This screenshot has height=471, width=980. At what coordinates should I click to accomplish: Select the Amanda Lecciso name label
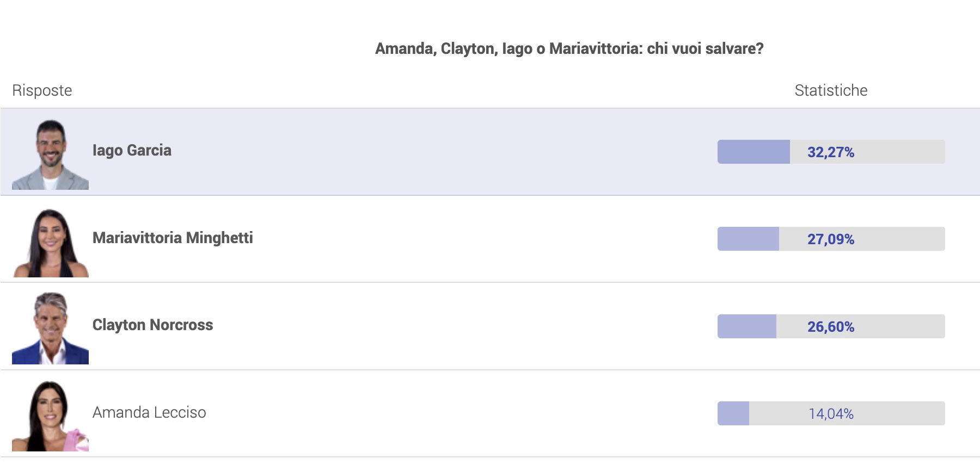click(x=149, y=413)
